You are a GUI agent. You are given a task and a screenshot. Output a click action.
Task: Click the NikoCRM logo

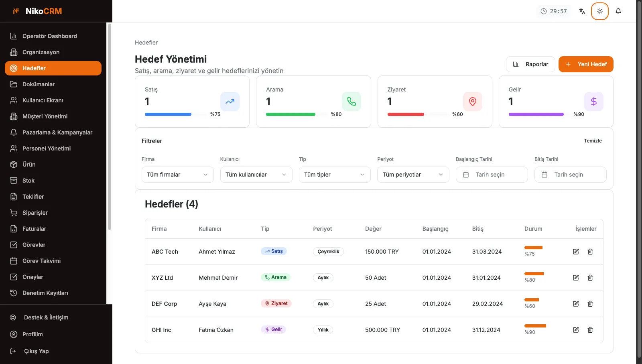pyautogui.click(x=37, y=11)
